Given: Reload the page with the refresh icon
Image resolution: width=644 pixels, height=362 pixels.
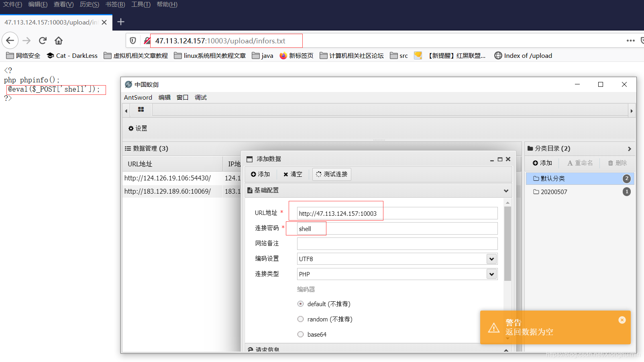Looking at the screenshot, I should 43,41.
